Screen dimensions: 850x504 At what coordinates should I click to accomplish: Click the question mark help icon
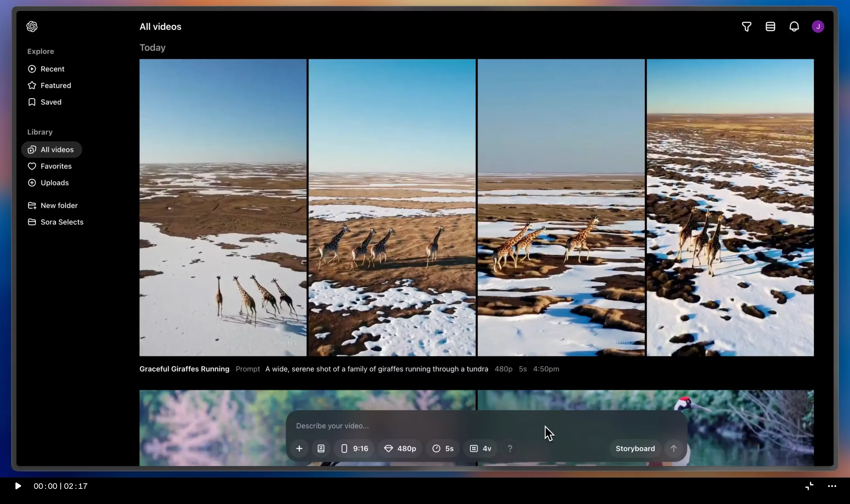point(510,449)
